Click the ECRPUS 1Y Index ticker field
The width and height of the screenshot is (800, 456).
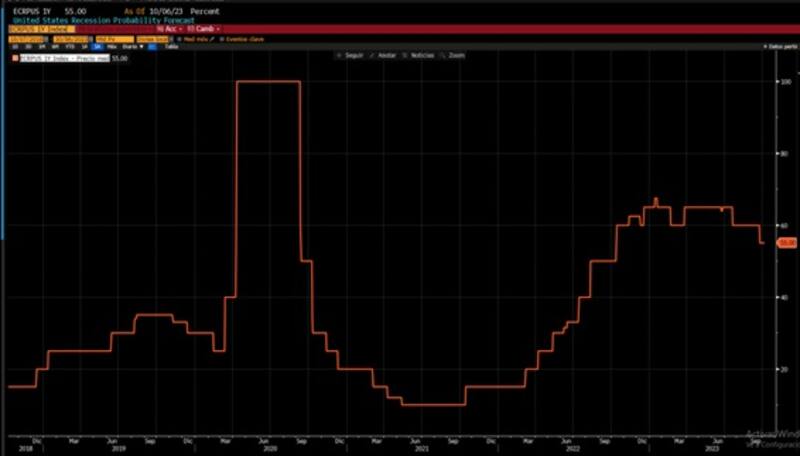(x=30, y=29)
